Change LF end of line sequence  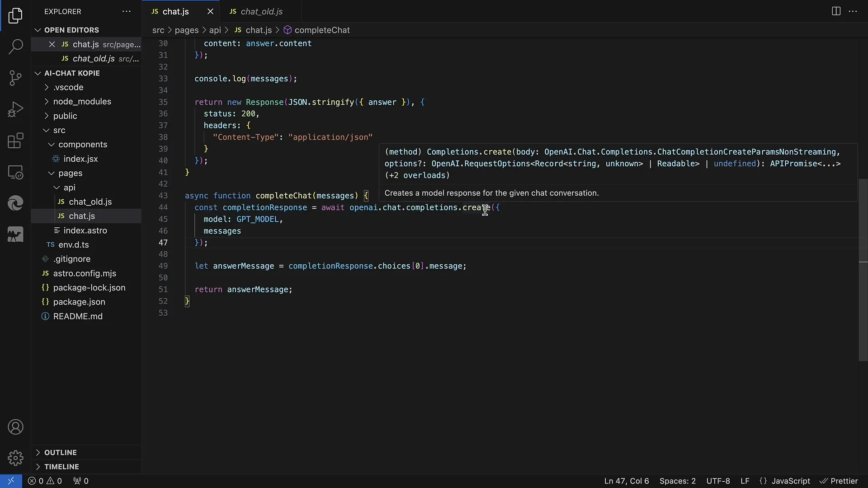(x=745, y=481)
